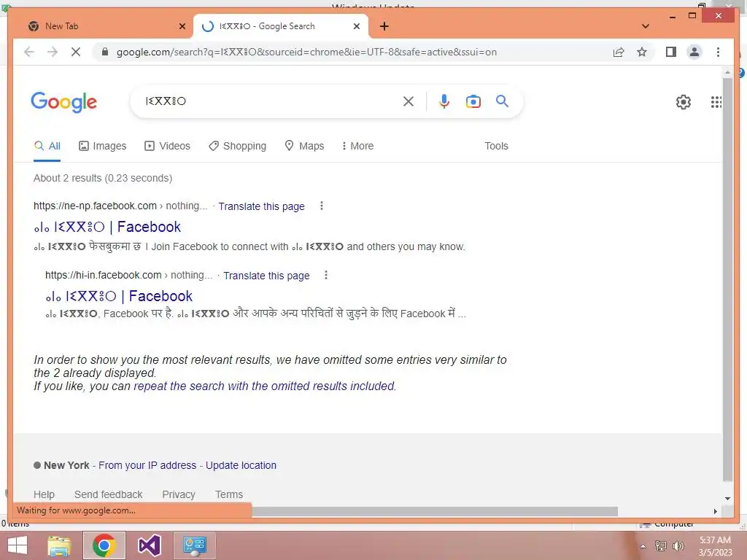Open Send feedback footer link
747x560 pixels.
tap(108, 494)
